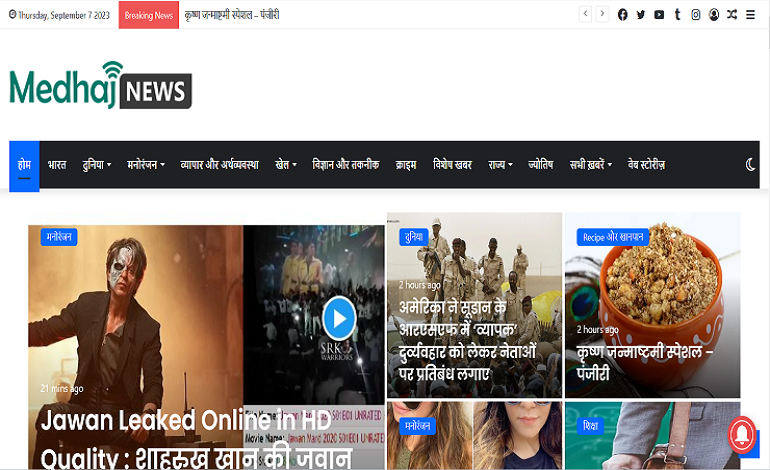The height and width of the screenshot is (470, 770).
Task: Click the Medhaj News logo
Action: coord(101,85)
